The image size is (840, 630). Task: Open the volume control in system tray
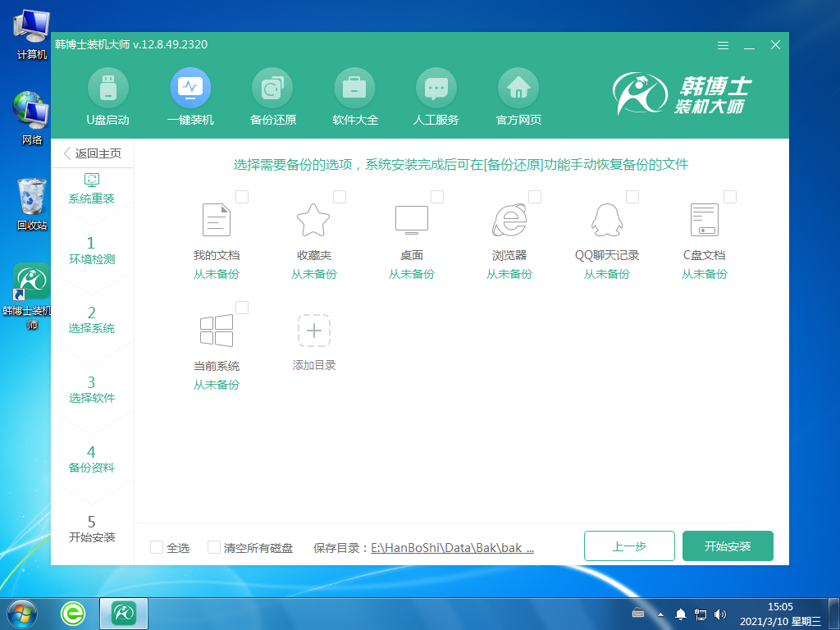[x=721, y=613]
